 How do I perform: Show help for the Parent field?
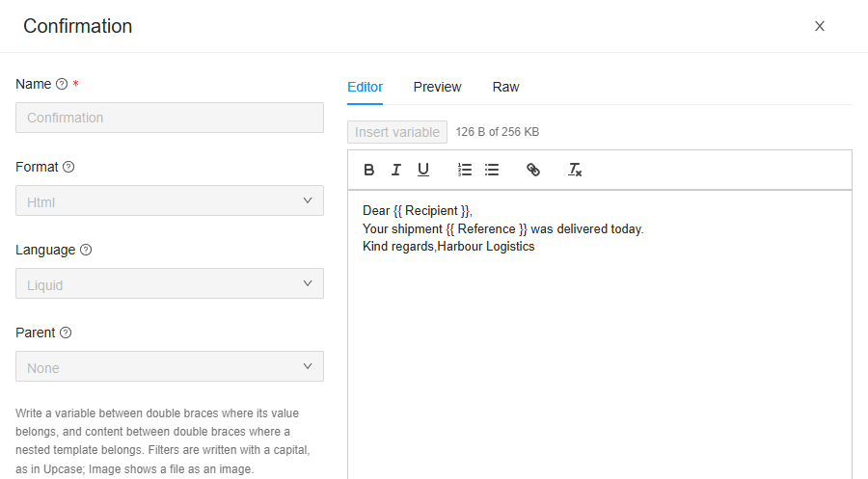click(x=66, y=333)
